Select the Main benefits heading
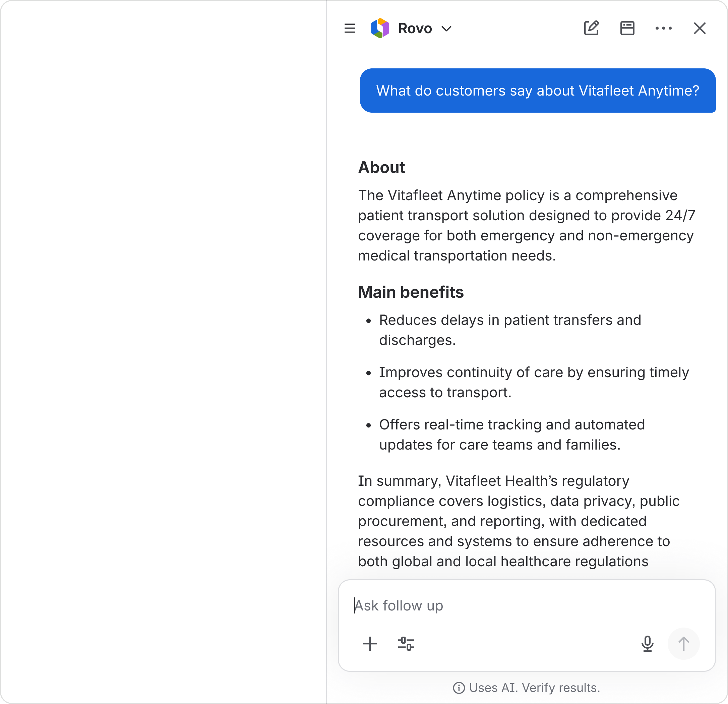728x704 pixels. click(411, 292)
